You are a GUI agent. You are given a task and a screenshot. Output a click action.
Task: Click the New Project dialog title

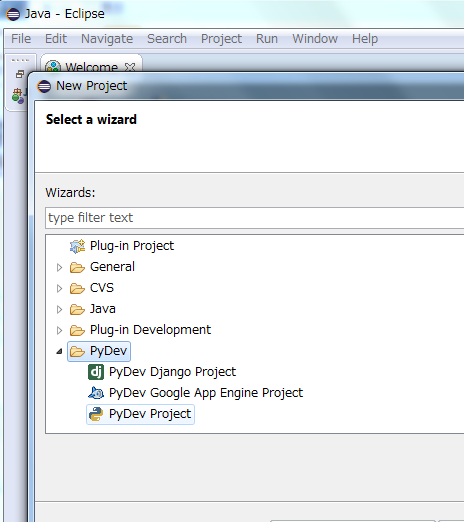[x=91, y=86]
